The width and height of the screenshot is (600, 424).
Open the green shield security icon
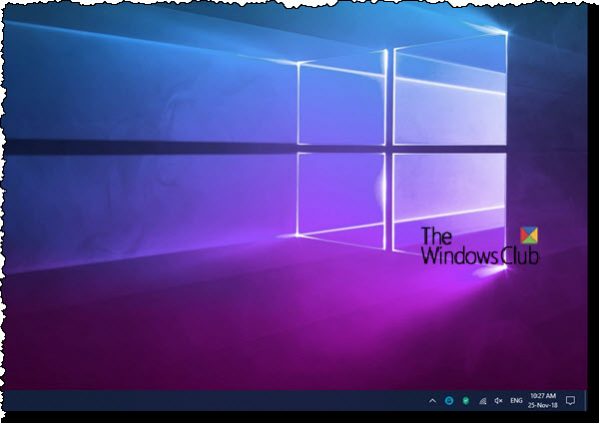point(466,401)
